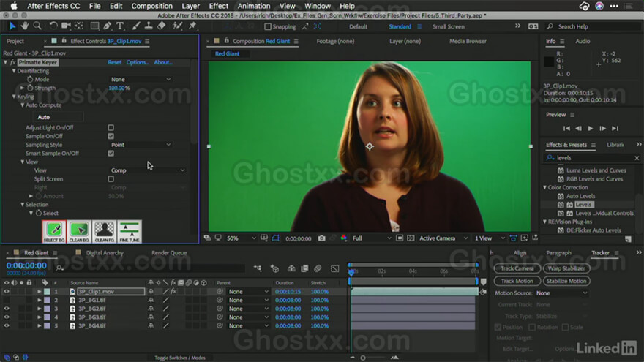Open the Full resolution dropdown
This screenshot has height=362, width=644.
click(372, 238)
